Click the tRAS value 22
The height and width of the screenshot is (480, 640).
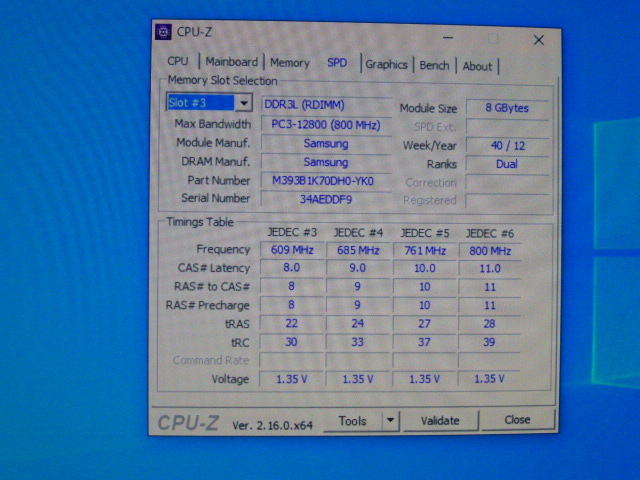(291, 323)
